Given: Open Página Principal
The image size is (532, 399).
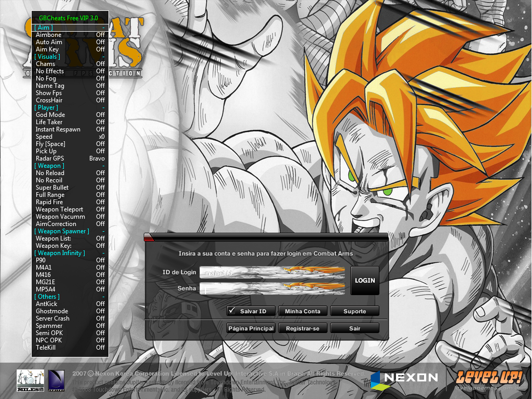Looking at the screenshot, I should point(251,328).
